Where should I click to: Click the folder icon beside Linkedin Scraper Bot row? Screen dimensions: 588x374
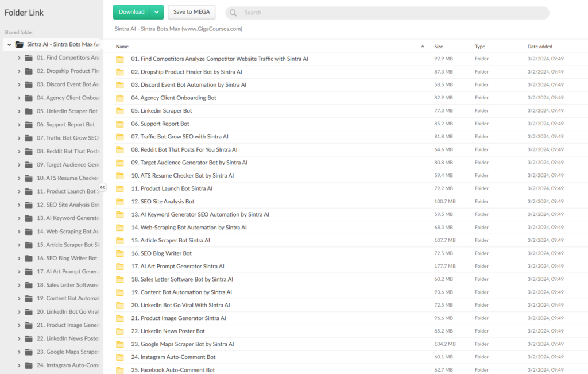(120, 111)
